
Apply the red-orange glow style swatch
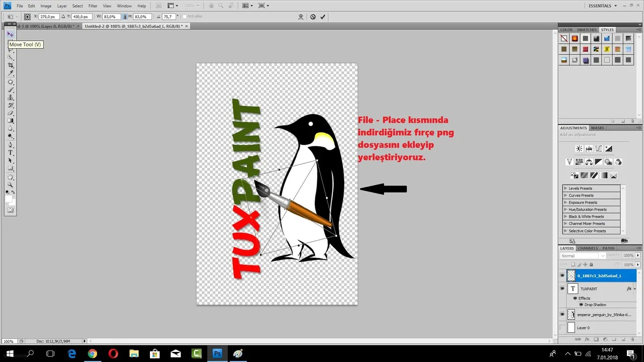(x=575, y=38)
